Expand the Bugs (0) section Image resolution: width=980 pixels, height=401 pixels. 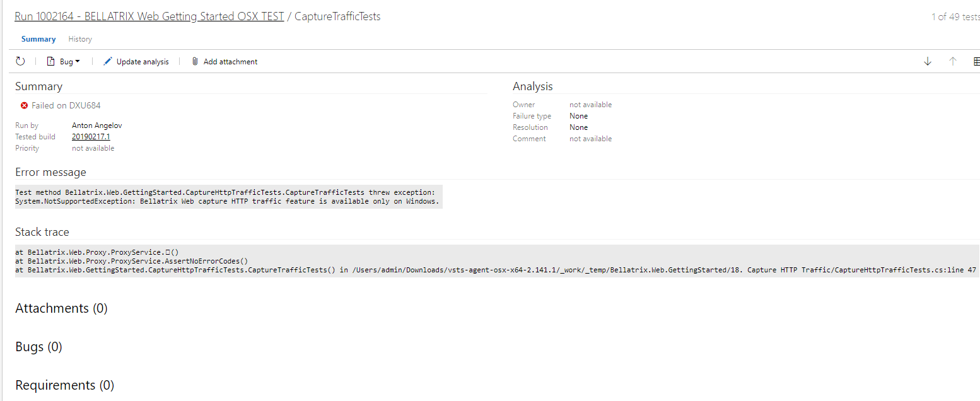click(38, 347)
